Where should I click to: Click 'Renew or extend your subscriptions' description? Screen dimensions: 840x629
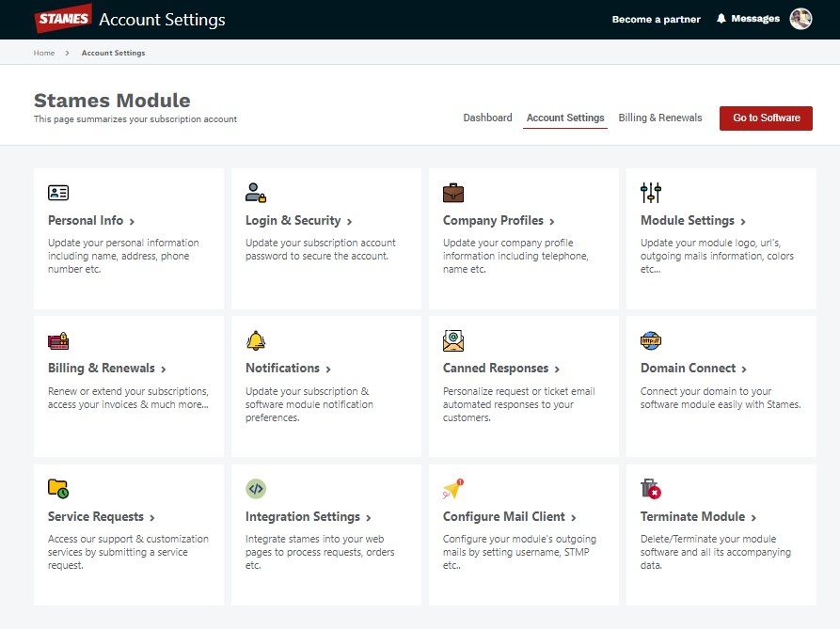point(128,398)
